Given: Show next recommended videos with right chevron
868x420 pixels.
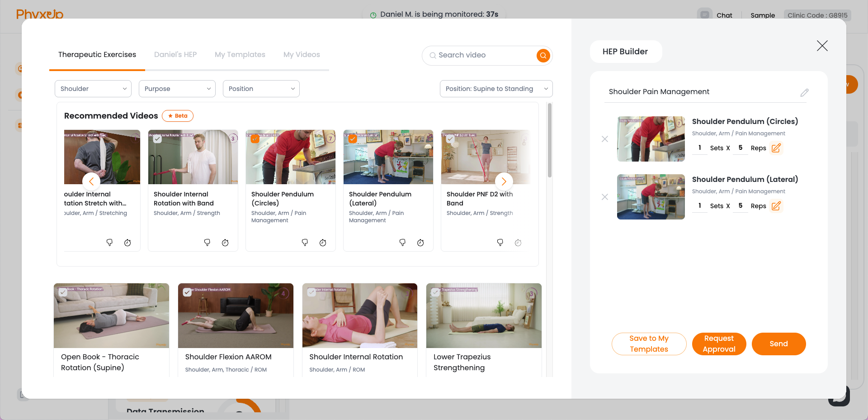Looking at the screenshot, I should (504, 181).
